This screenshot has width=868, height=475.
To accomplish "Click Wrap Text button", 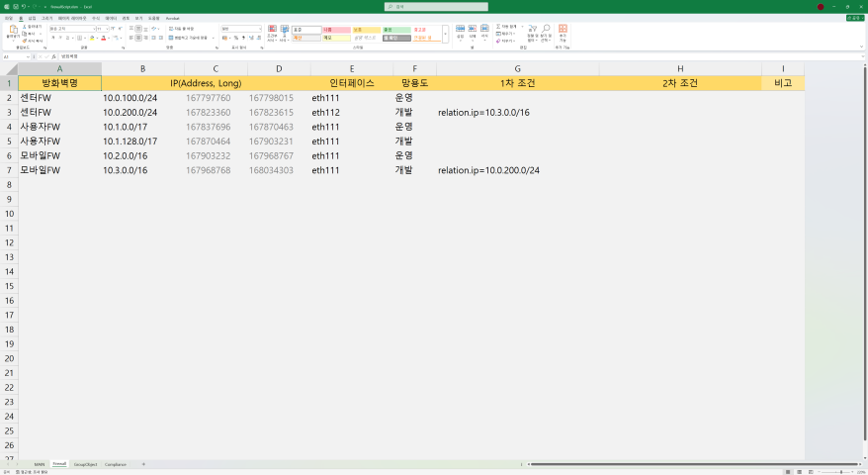I will point(183,29).
